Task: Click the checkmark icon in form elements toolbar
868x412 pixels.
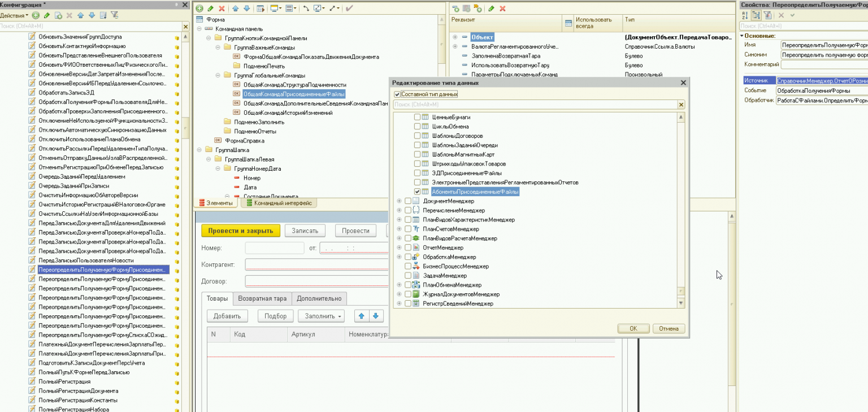Action: tap(349, 8)
